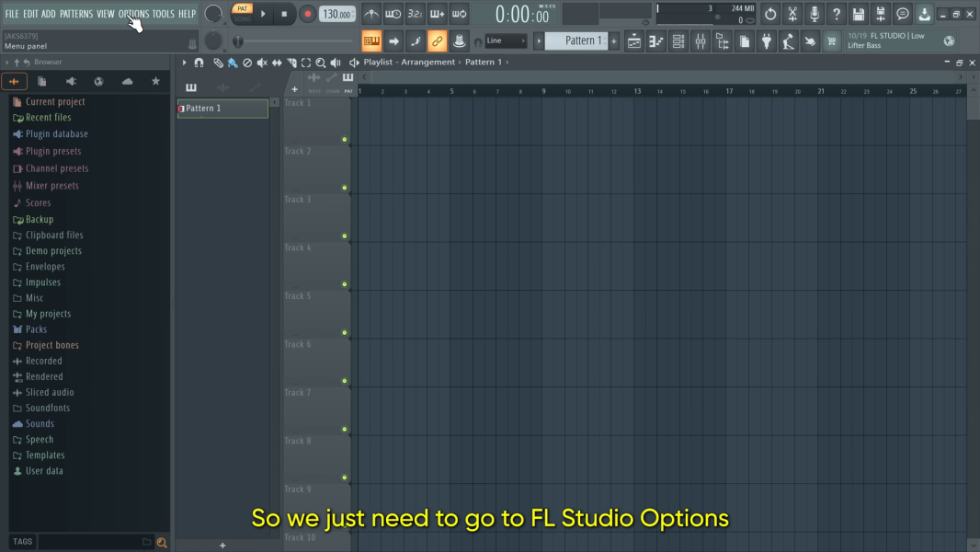Toggle the Playlist snap magnet icon
Screen dimensions: 980x552
(199, 63)
